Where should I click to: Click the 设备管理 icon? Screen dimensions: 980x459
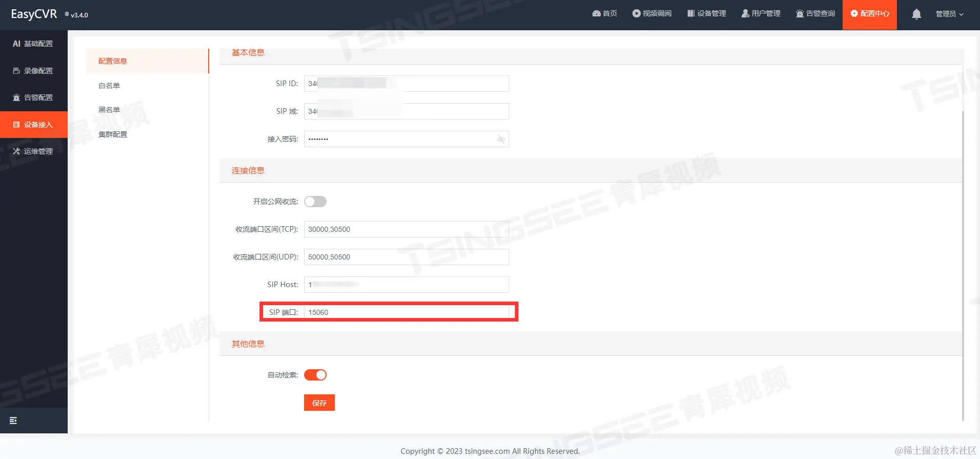tap(691, 13)
